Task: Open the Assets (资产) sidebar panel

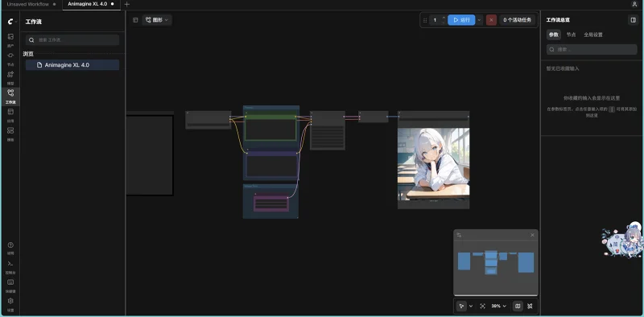Action: pyautogui.click(x=10, y=40)
